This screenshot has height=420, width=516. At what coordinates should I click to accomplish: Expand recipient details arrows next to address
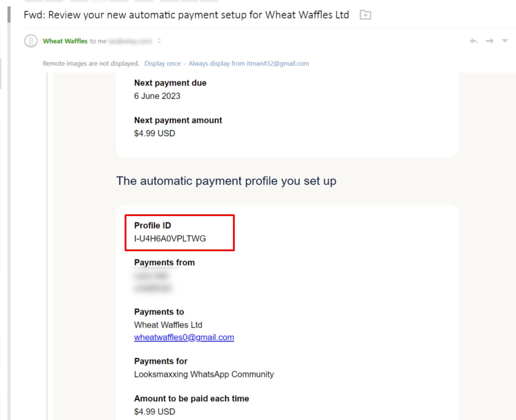(159, 41)
